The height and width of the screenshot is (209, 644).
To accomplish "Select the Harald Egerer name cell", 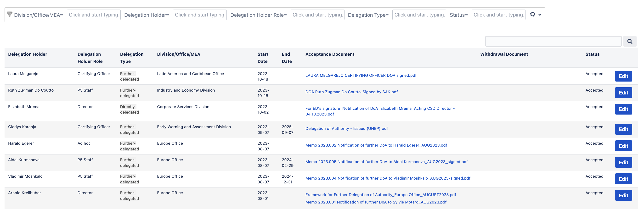I will (21, 143).
